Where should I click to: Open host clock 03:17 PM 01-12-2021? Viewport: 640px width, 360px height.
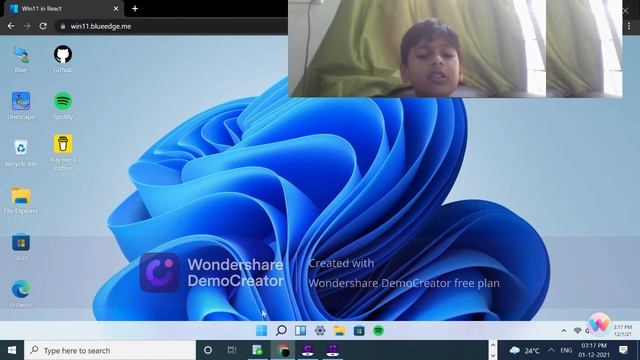(594, 350)
